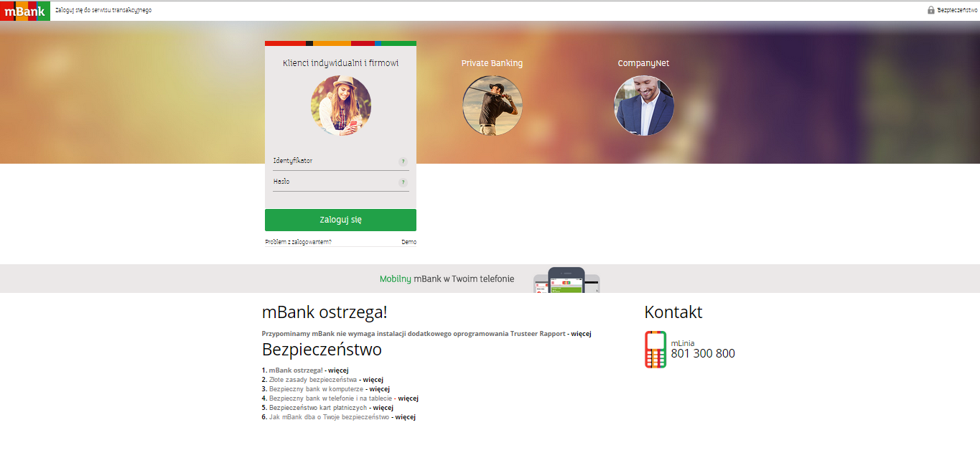Screen dimensions: 980x476
Task: Open the Demo link
Action: 409,242
